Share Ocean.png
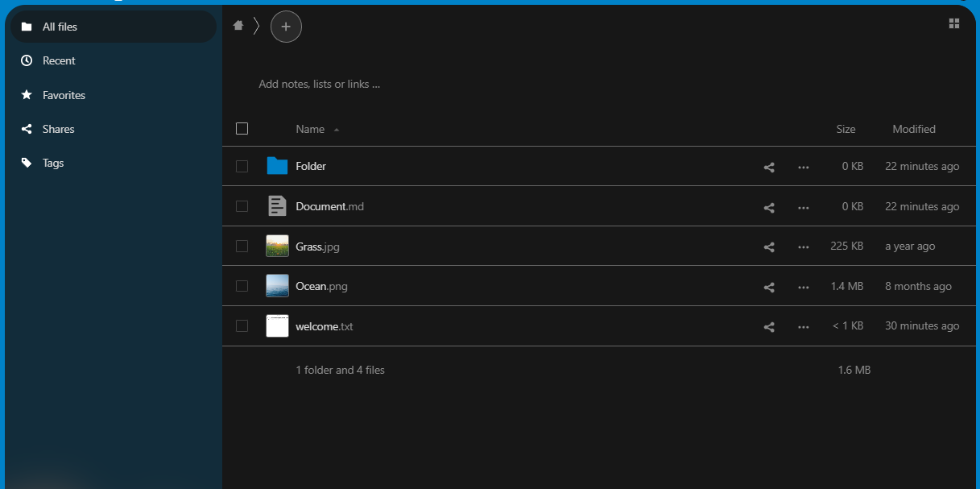Image resolution: width=980 pixels, height=489 pixels. click(769, 287)
